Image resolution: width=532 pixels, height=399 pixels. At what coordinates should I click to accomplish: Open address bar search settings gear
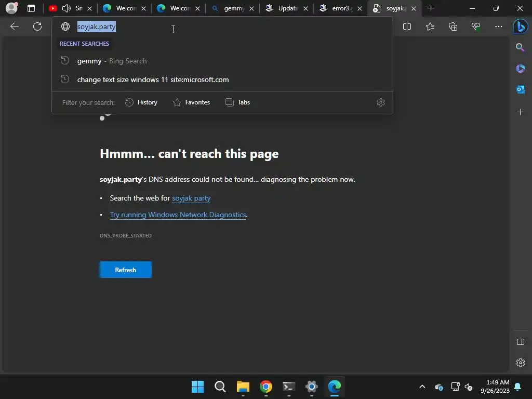click(381, 102)
